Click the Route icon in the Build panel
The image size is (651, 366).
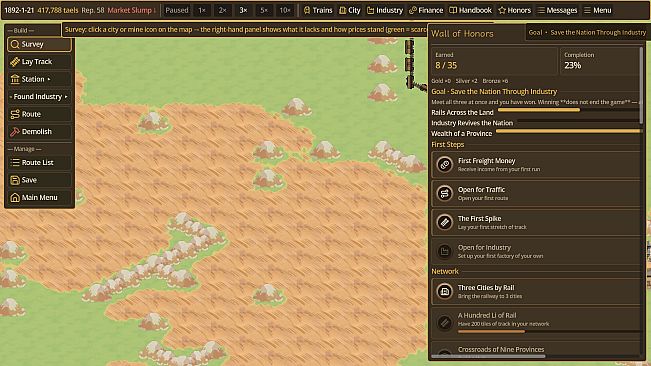15,114
